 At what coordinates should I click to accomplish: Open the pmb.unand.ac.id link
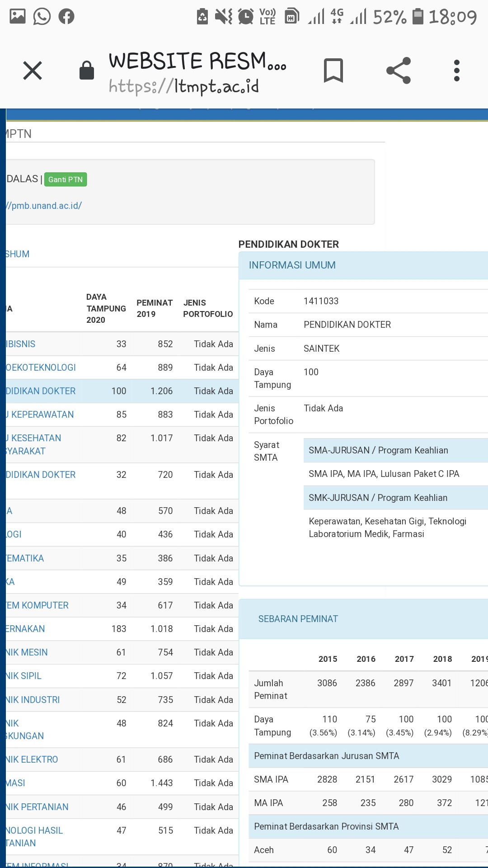click(x=44, y=206)
